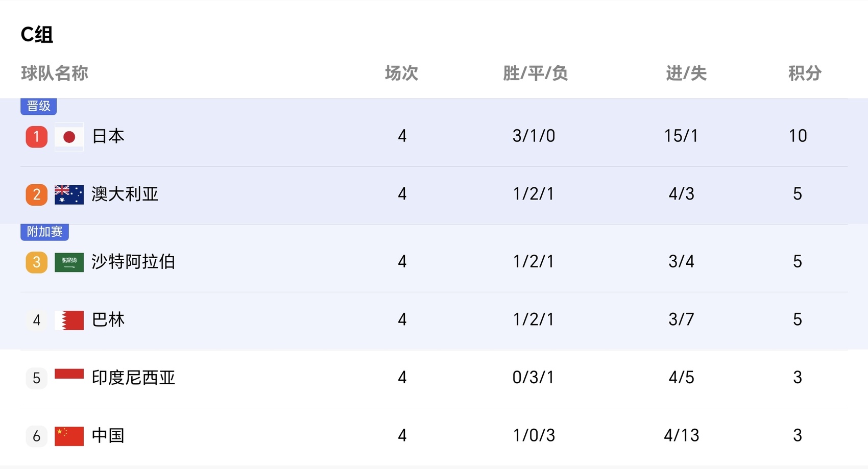868x469 pixels.
Task: Click China's 4/13 goals record
Action: point(681,435)
